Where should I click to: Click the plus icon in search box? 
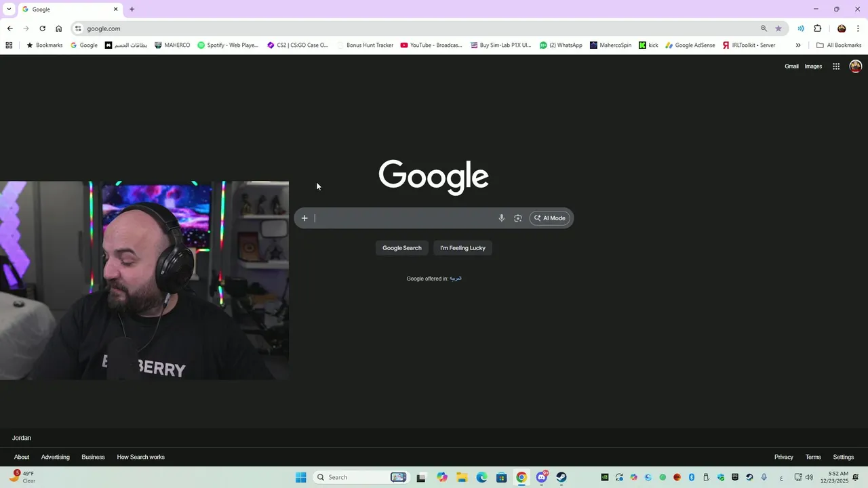304,218
